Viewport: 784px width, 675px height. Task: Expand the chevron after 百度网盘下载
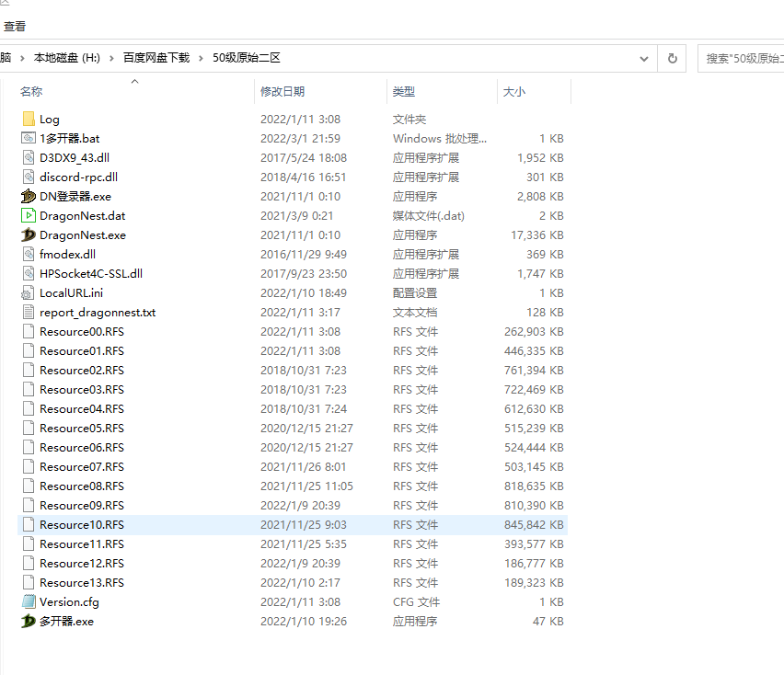[x=201, y=59]
